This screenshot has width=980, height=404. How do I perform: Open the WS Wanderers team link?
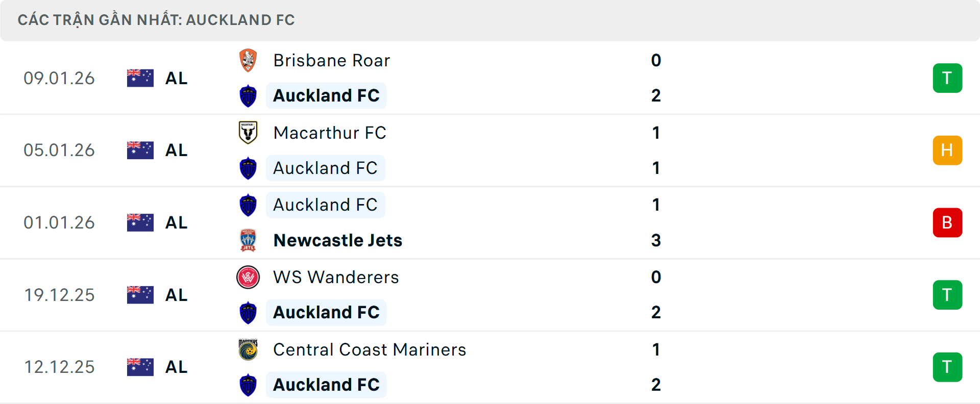[x=336, y=277]
